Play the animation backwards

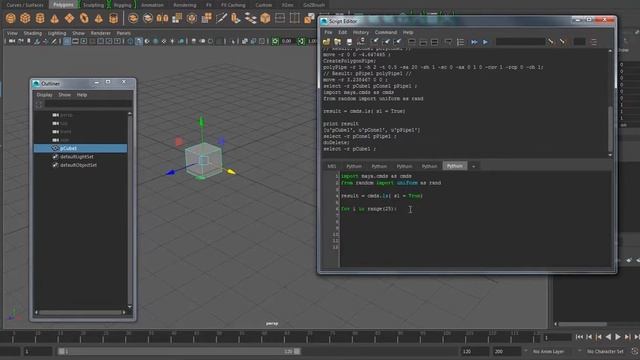(x=608, y=337)
